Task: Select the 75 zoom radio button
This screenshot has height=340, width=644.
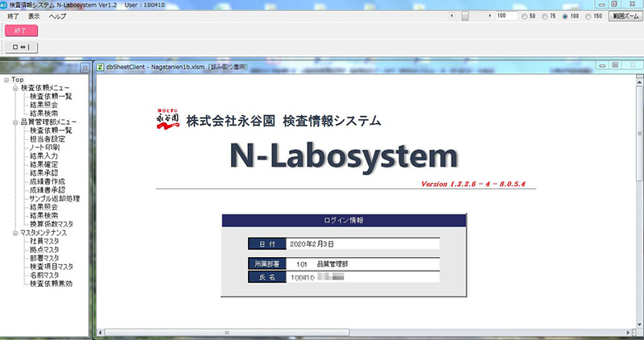Action: coord(546,15)
